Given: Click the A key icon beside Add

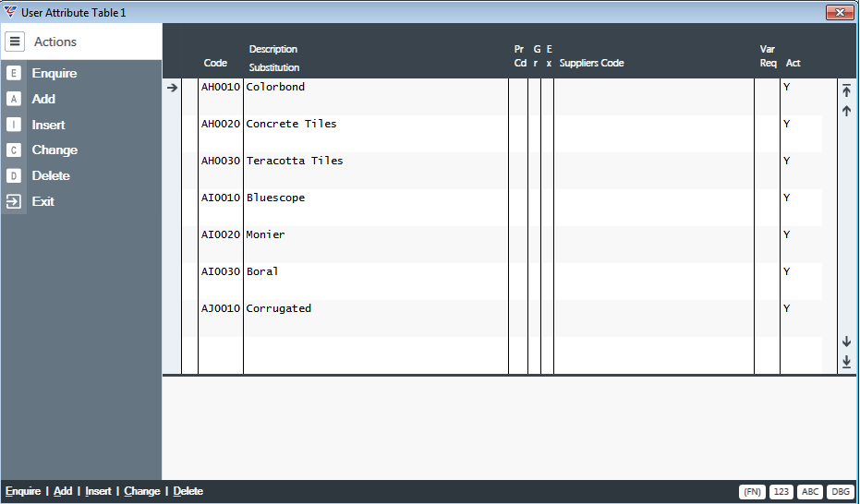Looking at the screenshot, I should coord(14,99).
